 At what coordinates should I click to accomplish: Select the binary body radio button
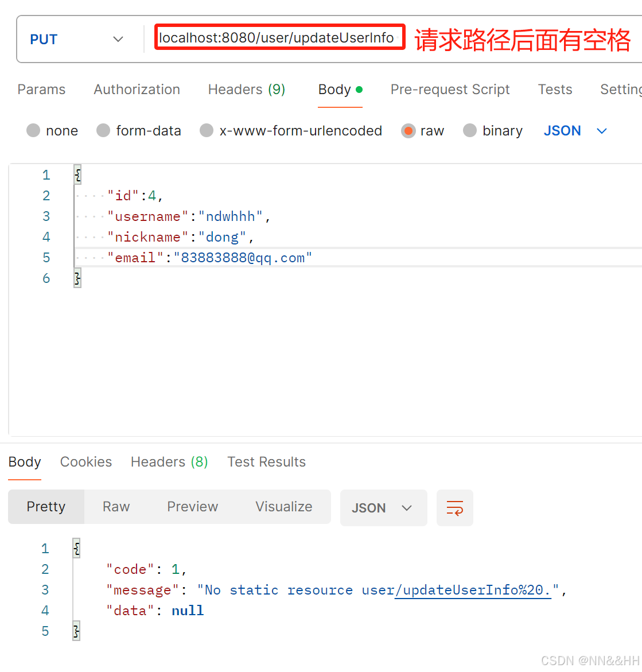click(470, 130)
